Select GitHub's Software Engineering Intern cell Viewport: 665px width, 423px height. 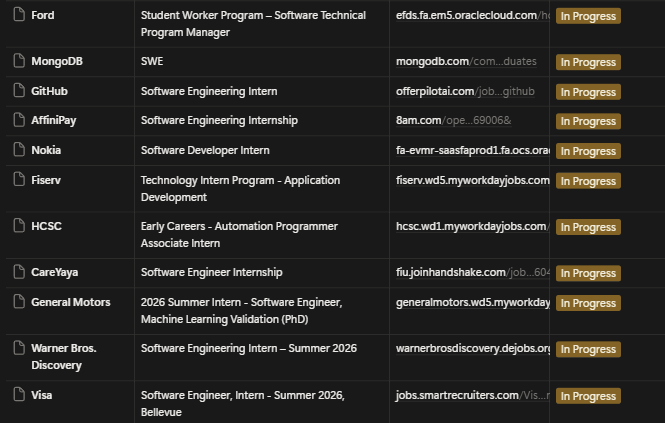coord(262,91)
